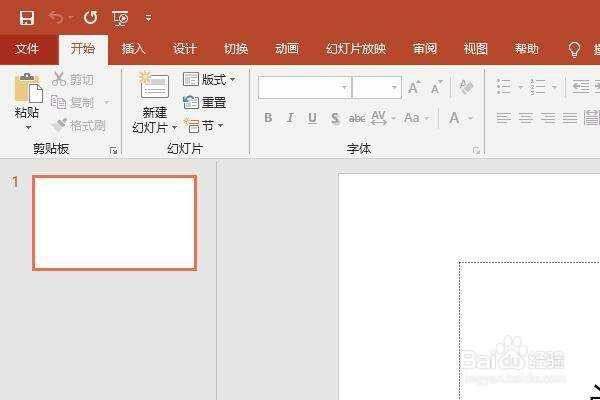Image resolution: width=600 pixels, height=400 pixels.
Task: Click the 重置 (Reset) button
Action: click(205, 102)
